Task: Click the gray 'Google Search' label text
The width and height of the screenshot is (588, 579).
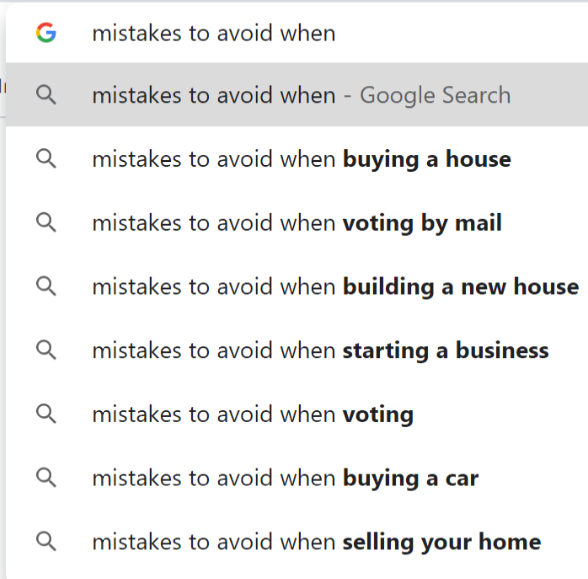Action: pyautogui.click(x=435, y=95)
